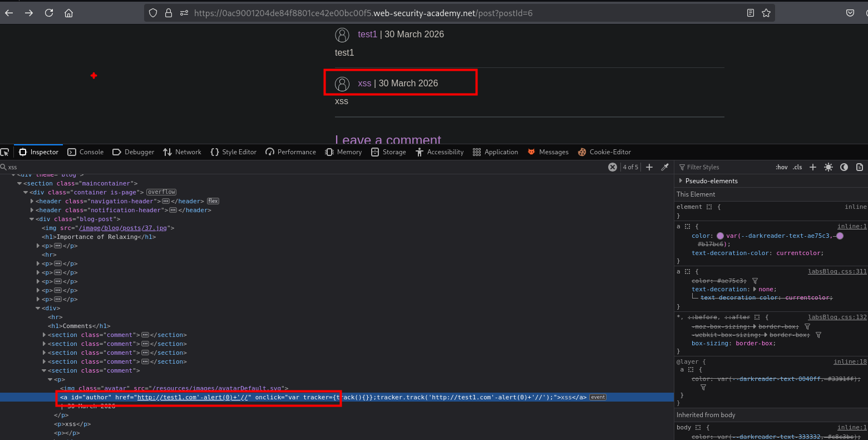Switch to the Console tab

tap(86, 152)
